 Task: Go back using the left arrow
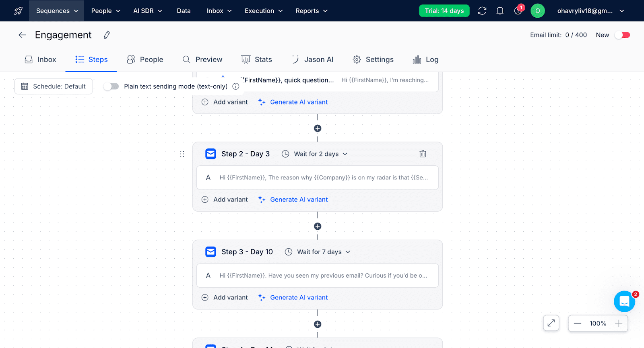point(22,35)
